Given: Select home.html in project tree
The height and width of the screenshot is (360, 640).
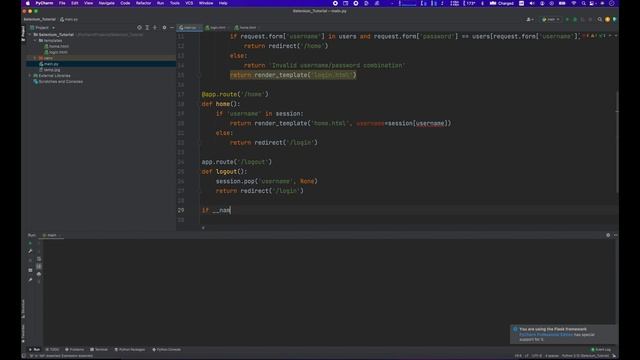Looking at the screenshot, I should (x=56, y=46).
